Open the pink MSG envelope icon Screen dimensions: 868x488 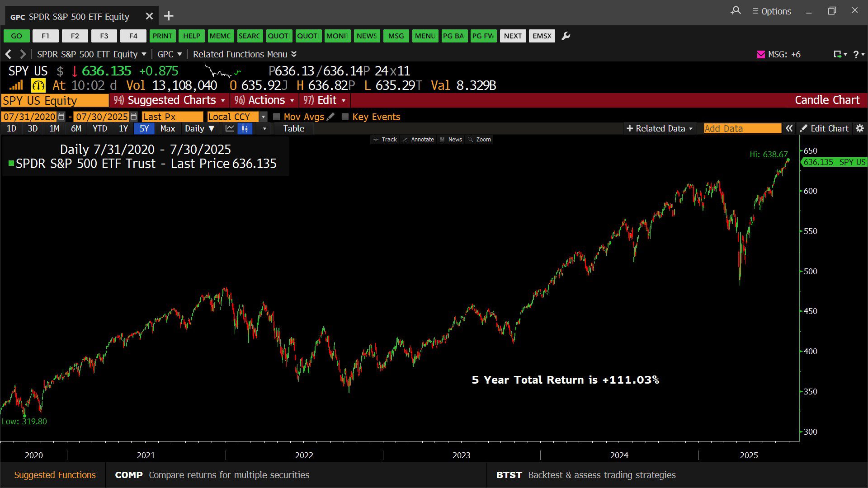click(761, 54)
